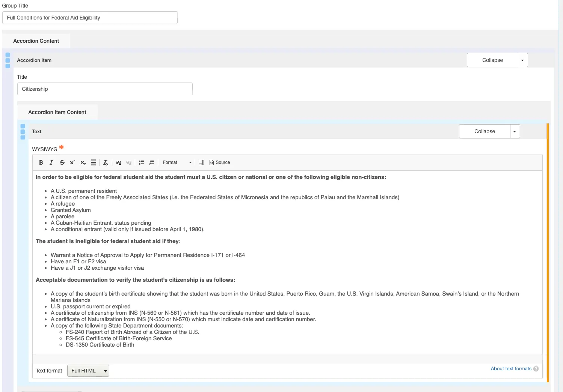Click 'U.S. passport current or expired' line

point(91,306)
